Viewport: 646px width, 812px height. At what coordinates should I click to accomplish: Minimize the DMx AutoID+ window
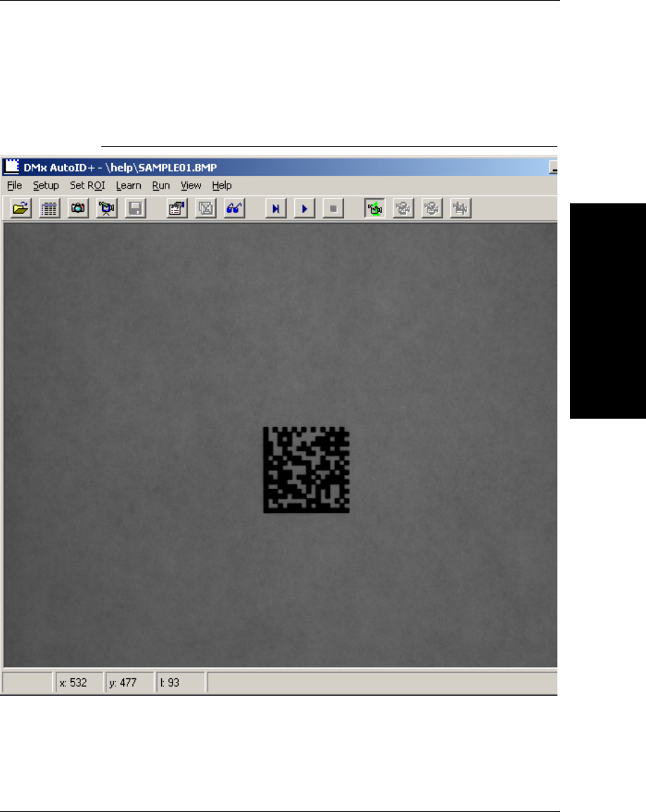coord(553,167)
